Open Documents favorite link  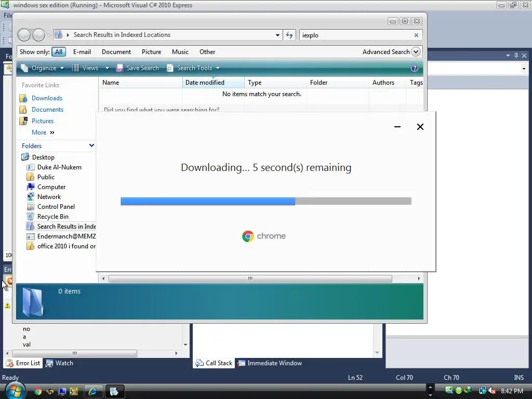pyautogui.click(x=47, y=110)
